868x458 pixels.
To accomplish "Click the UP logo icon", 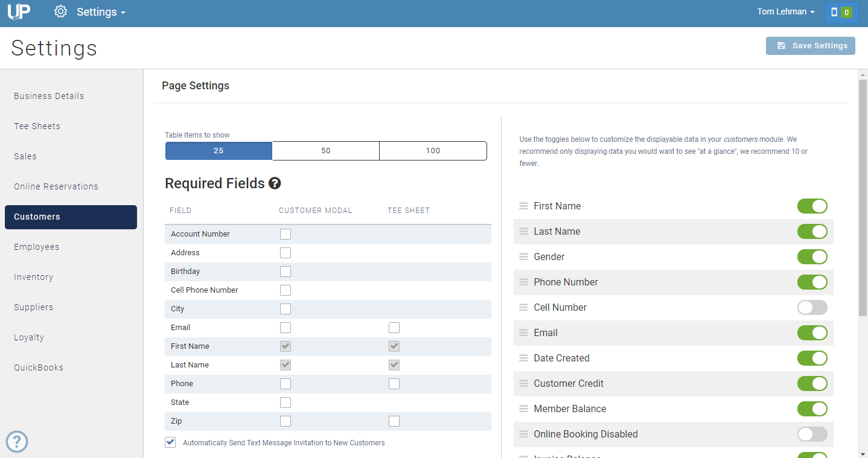I will 19,11.
